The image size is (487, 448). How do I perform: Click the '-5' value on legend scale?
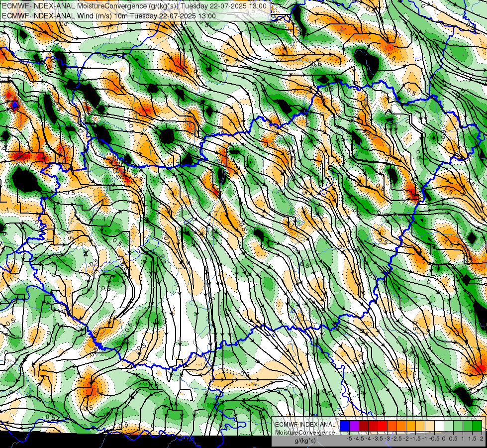(349, 439)
